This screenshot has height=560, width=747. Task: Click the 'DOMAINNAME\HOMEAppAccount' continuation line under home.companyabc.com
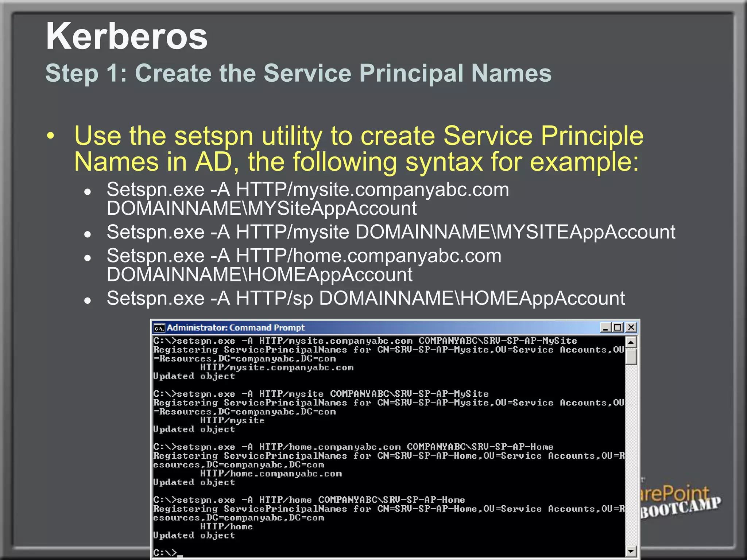pos(259,275)
